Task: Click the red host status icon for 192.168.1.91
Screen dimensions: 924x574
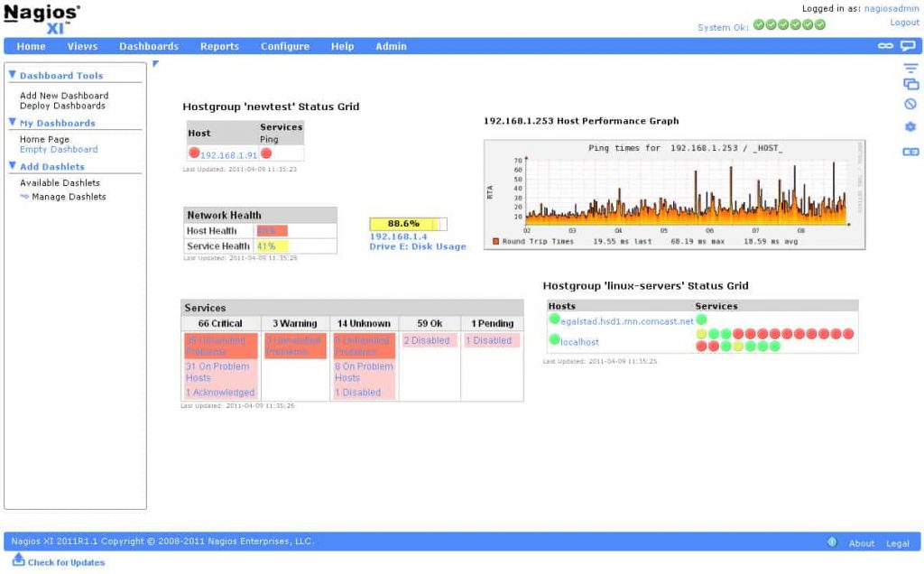Action: tap(194, 153)
